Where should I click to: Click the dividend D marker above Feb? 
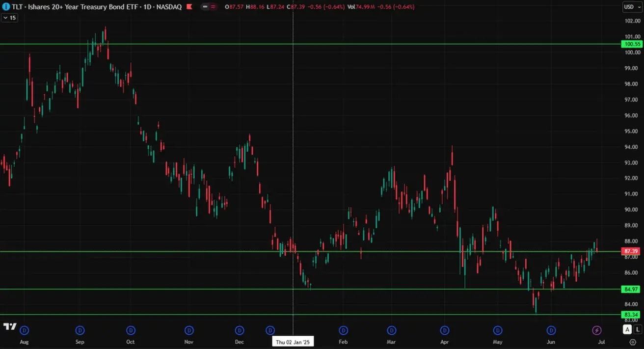(344, 330)
